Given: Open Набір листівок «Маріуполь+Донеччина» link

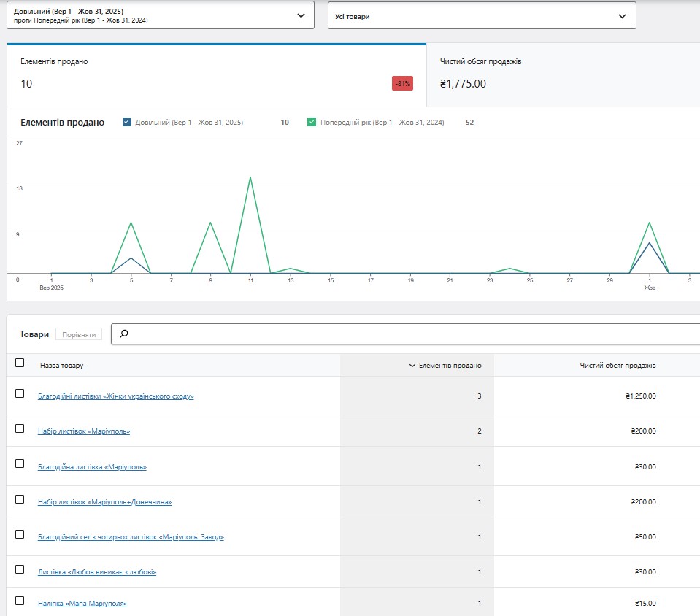Looking at the screenshot, I should (x=104, y=502).
